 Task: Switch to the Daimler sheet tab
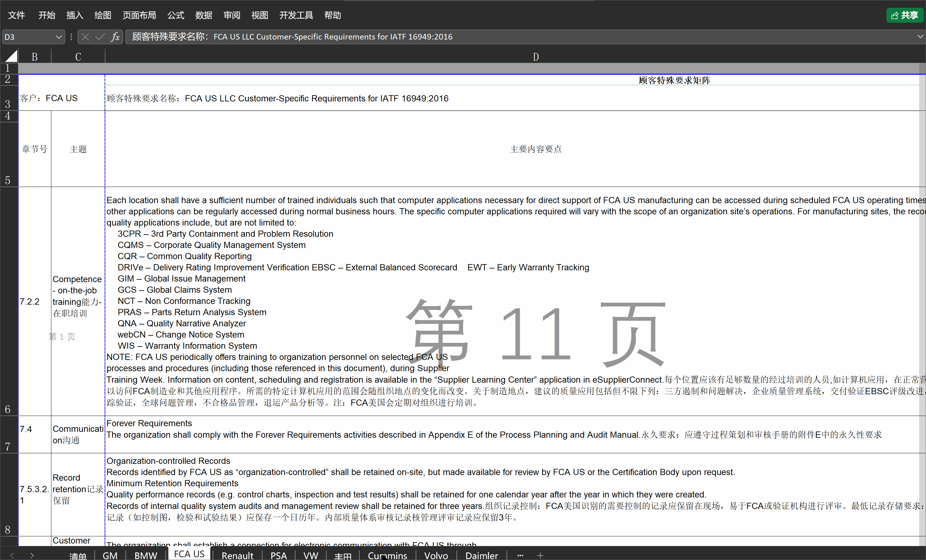pyautogui.click(x=481, y=556)
